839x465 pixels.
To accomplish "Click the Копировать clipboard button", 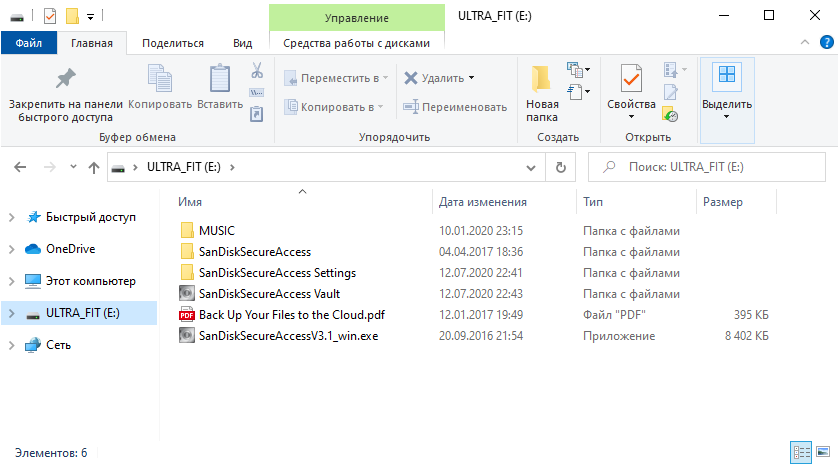I will 159,87.
